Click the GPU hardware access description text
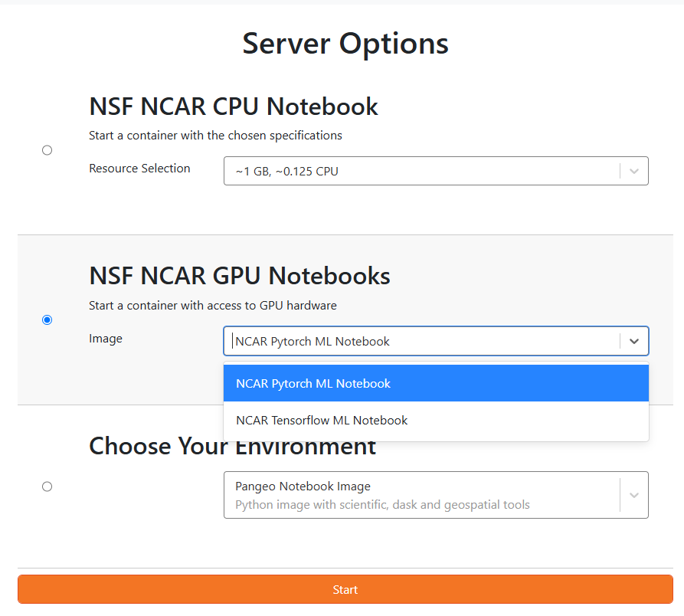This screenshot has width=684, height=616. pos(213,306)
